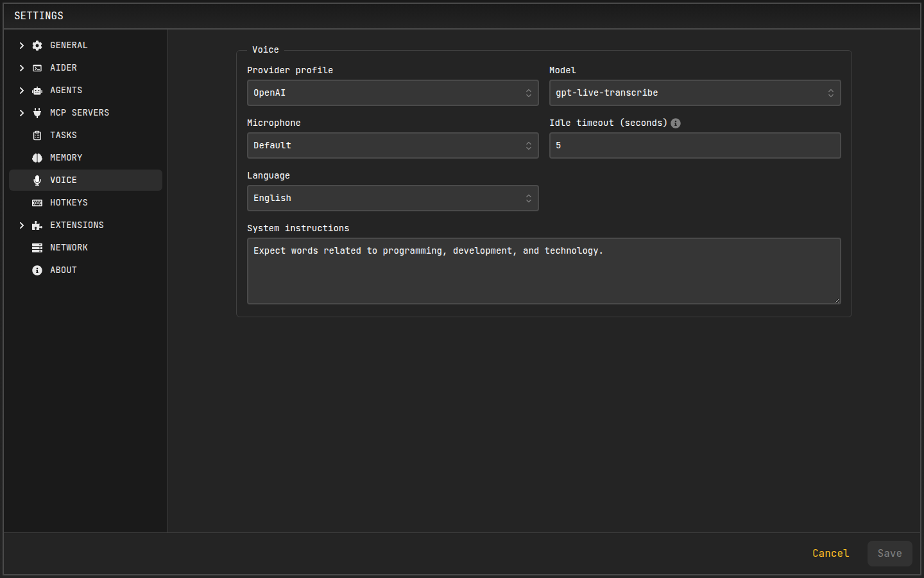Viewport: 924px width, 578px height.
Task: Open the Model dropdown
Action: click(695, 93)
